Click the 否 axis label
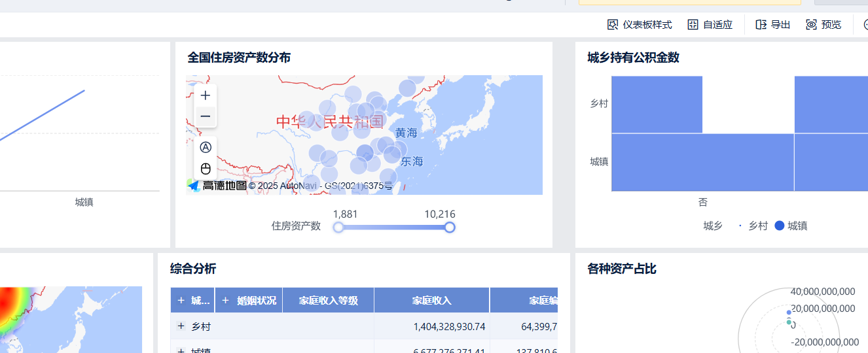The height and width of the screenshot is (353, 868). pos(703,202)
